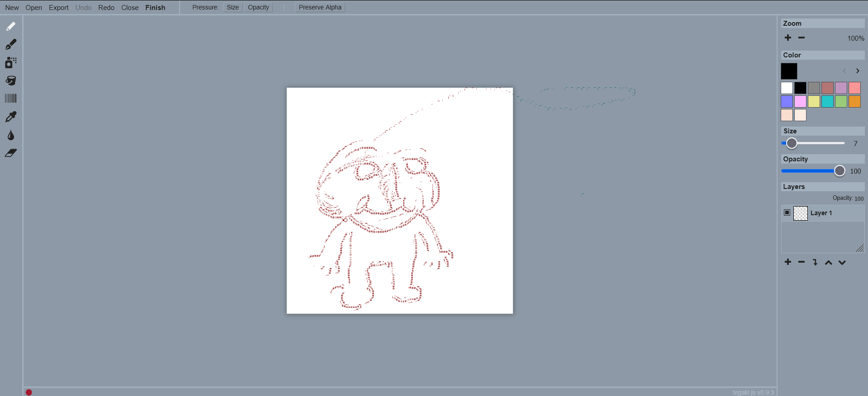The height and width of the screenshot is (396, 868).
Task: Click Close in the menu bar
Action: pyautogui.click(x=130, y=8)
